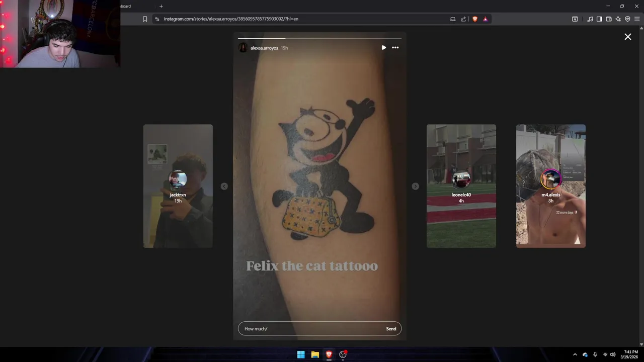Click leonelc40 story avatar
This screenshot has width=644, height=362.
pyautogui.click(x=461, y=179)
